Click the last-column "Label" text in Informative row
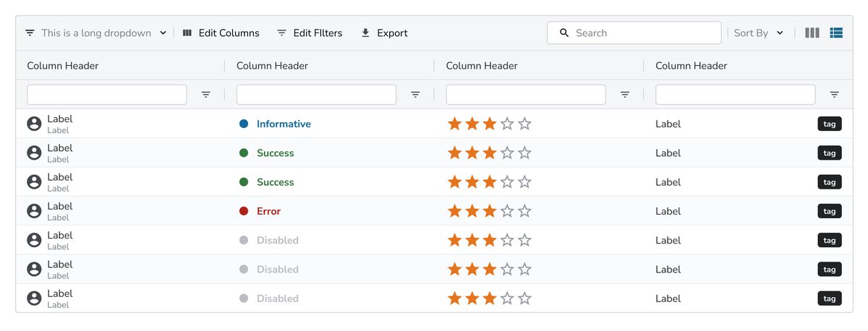This screenshot has width=868, height=331. coord(668,124)
